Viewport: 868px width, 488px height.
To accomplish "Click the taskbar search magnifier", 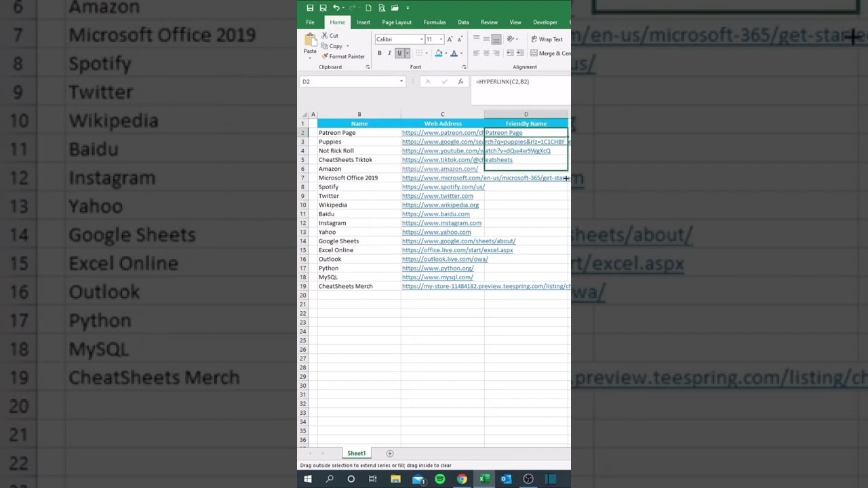I will click(x=330, y=479).
